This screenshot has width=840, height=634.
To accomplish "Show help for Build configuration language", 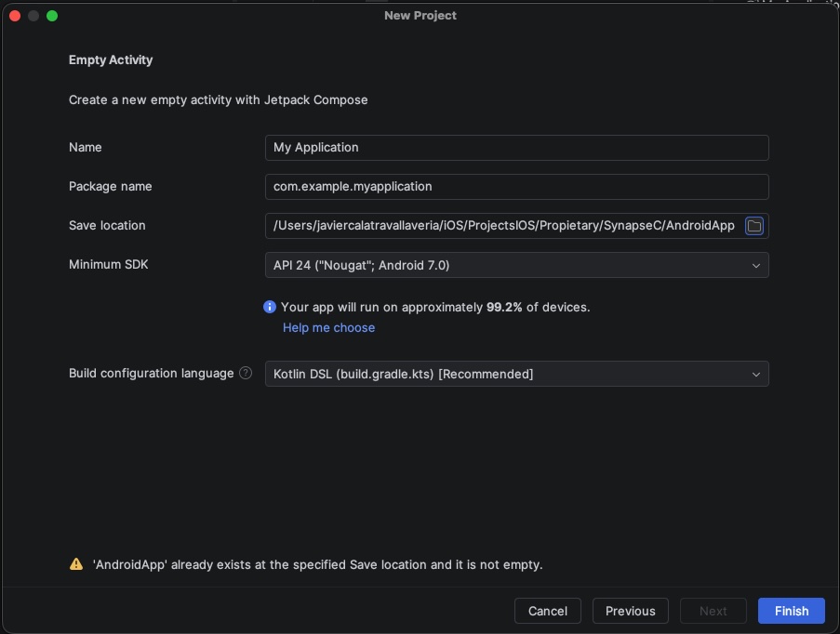I will [246, 373].
